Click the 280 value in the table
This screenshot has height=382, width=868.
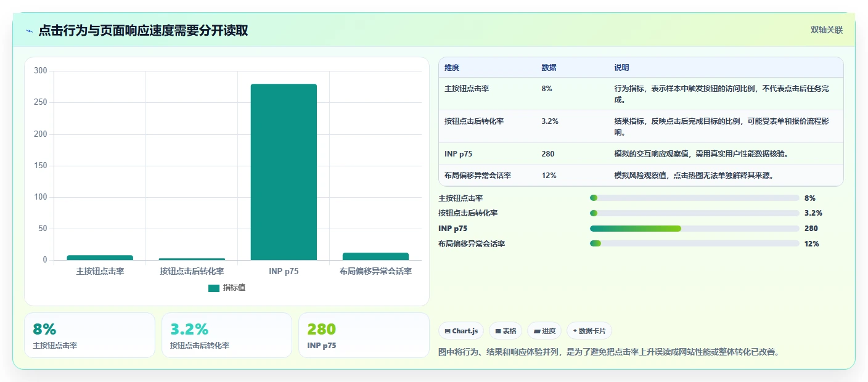point(548,154)
